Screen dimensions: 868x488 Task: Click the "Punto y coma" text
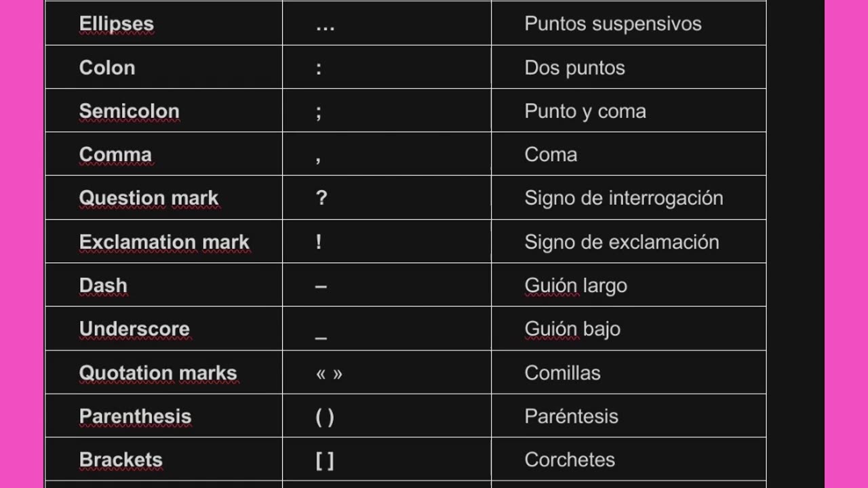tap(585, 111)
